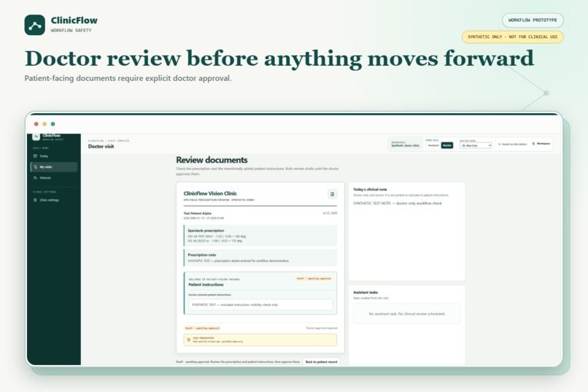Click the Workspace icon in top bar
Image resolution: width=588 pixels, height=392 pixels.
click(x=533, y=144)
